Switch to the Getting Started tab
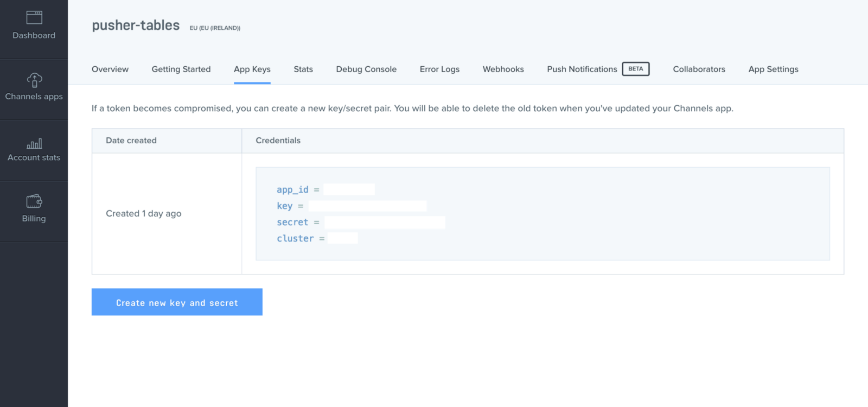 pos(181,69)
